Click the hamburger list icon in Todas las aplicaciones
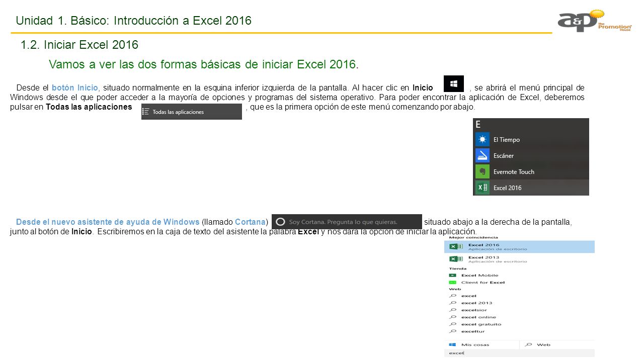Image resolution: width=644 pixels, height=362 pixels. pyautogui.click(x=146, y=112)
